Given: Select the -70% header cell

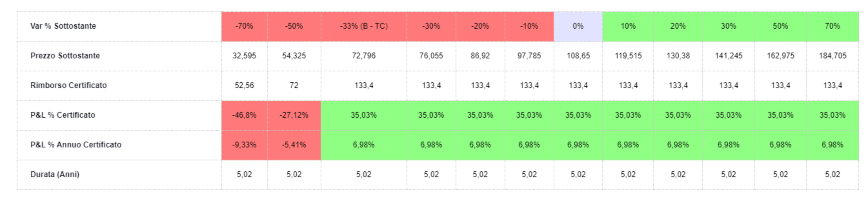Looking at the screenshot, I should click(x=244, y=26).
